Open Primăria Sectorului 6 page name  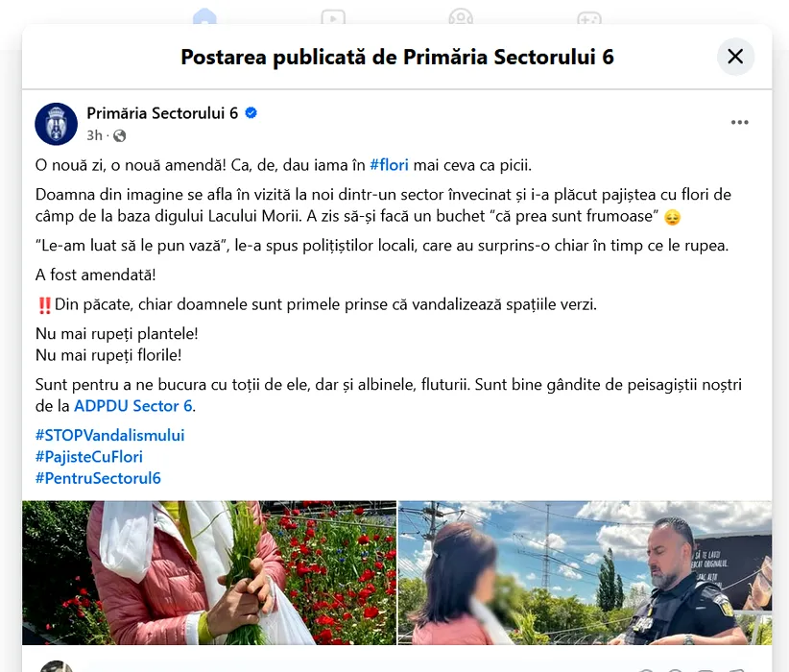(162, 113)
